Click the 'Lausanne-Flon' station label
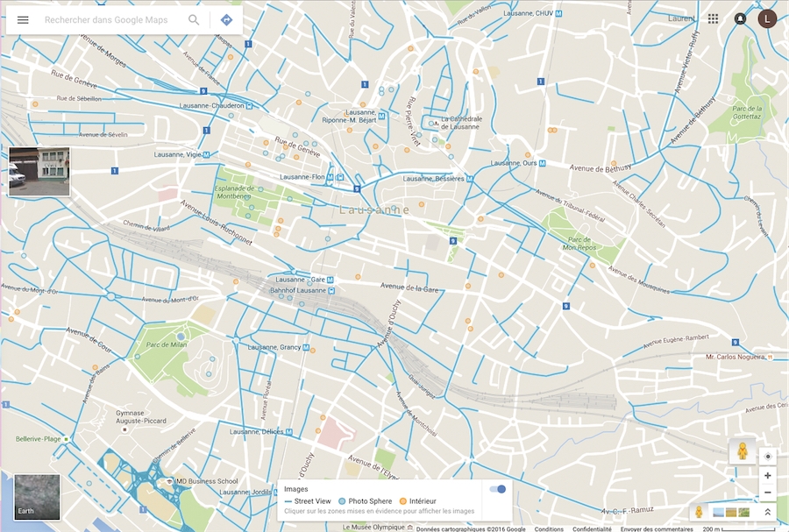 coord(302,177)
